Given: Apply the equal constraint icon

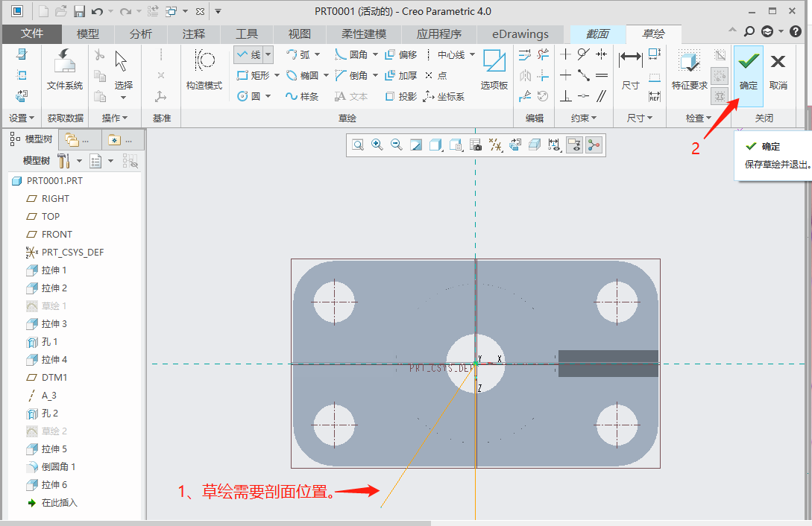Looking at the screenshot, I should [x=601, y=75].
